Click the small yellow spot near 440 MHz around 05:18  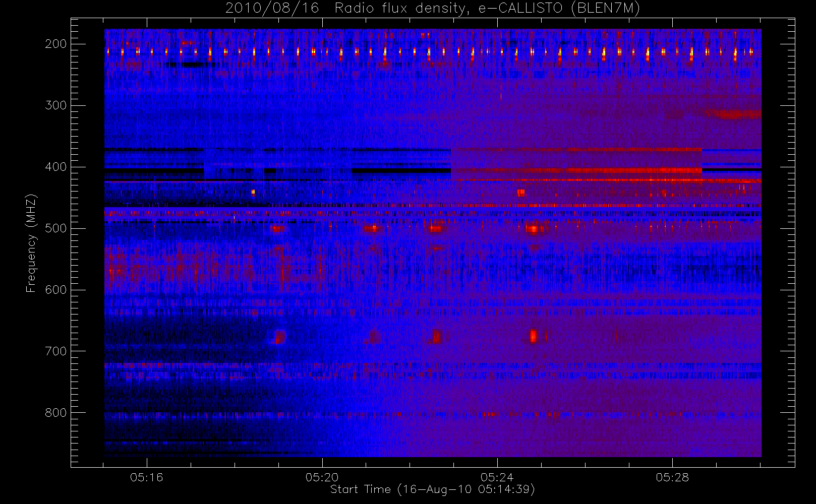253,192
